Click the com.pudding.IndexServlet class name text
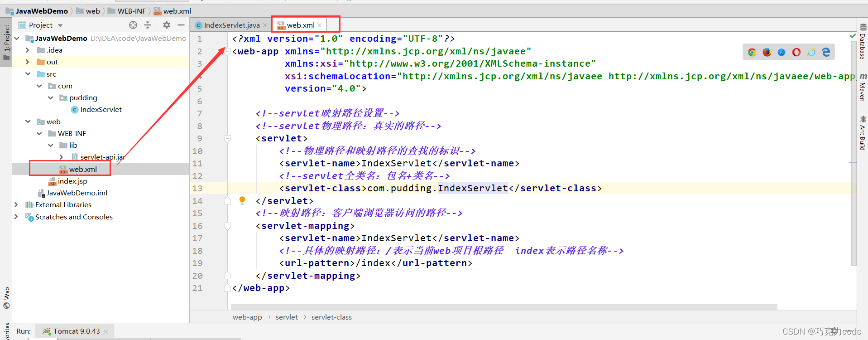This screenshot has height=340, width=868. 438,188
